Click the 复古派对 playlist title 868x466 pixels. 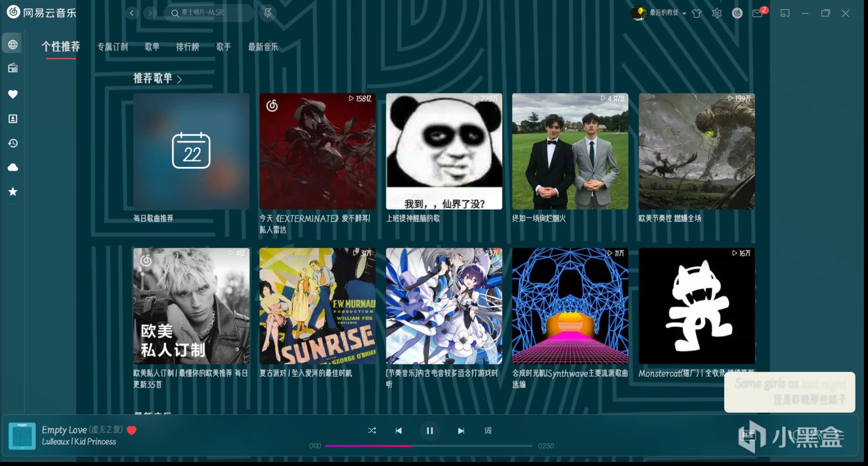[306, 373]
